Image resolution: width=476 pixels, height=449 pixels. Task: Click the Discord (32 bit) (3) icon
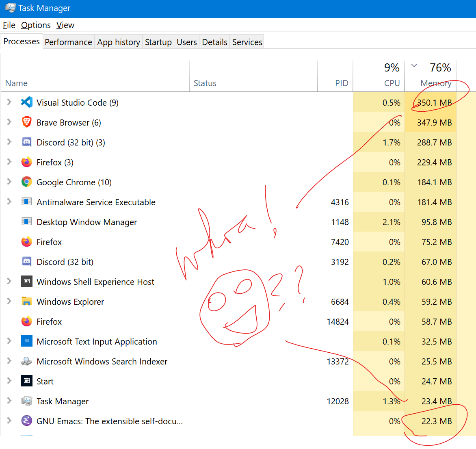27,142
